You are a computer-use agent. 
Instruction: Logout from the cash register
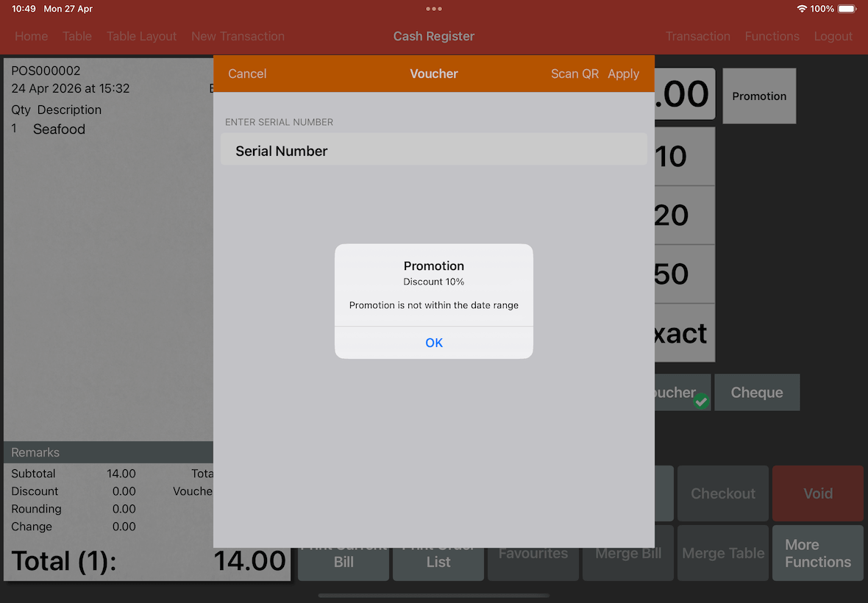[x=833, y=36]
